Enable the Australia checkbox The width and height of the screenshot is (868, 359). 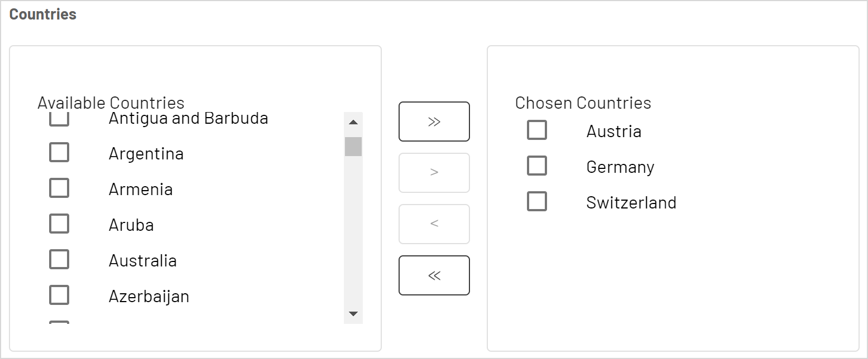(x=59, y=259)
